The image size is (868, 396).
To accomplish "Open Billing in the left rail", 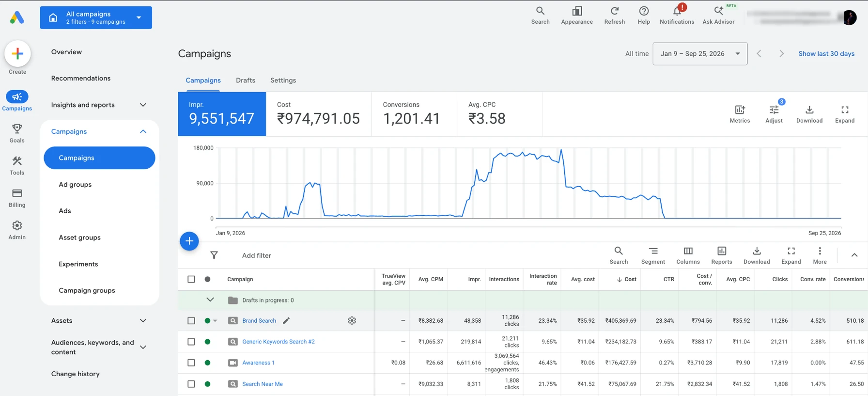I will 17,198.
